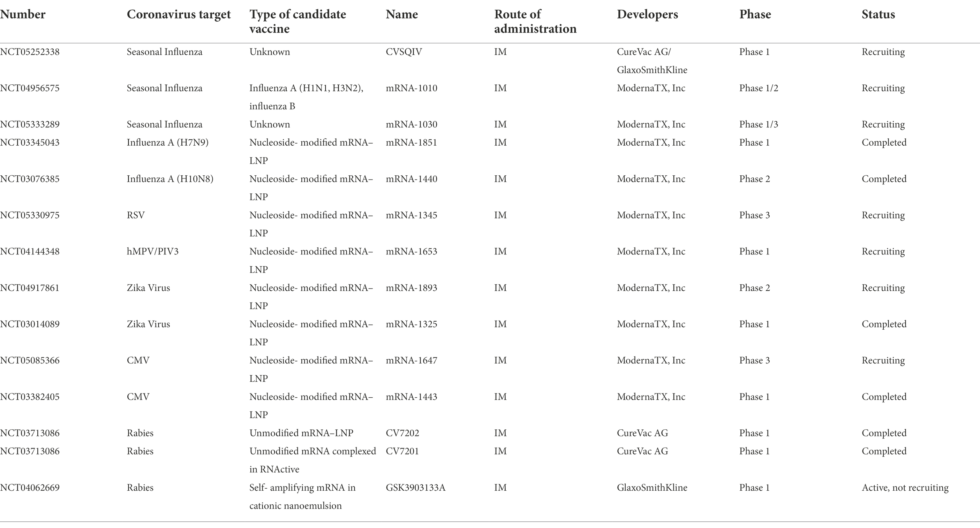Viewport: 980px width, 528px height.
Task: Click the 'Type of candidate vaccine' header
Action: tap(297, 21)
